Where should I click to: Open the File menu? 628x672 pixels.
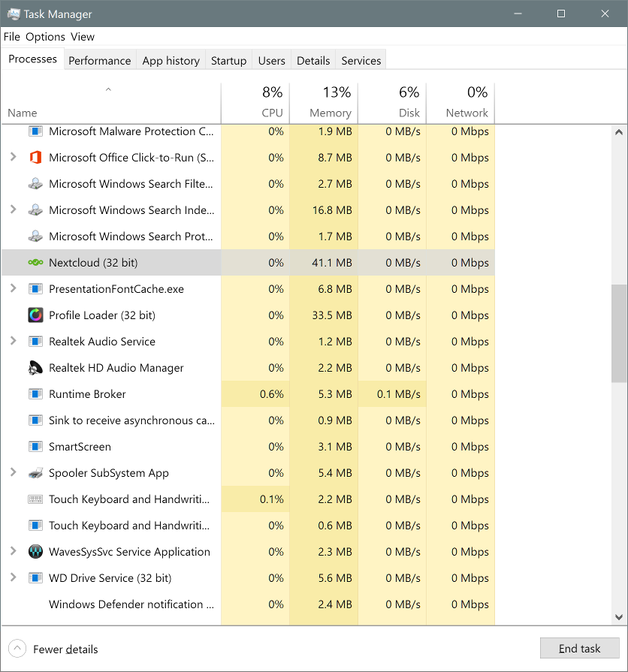pyautogui.click(x=12, y=37)
